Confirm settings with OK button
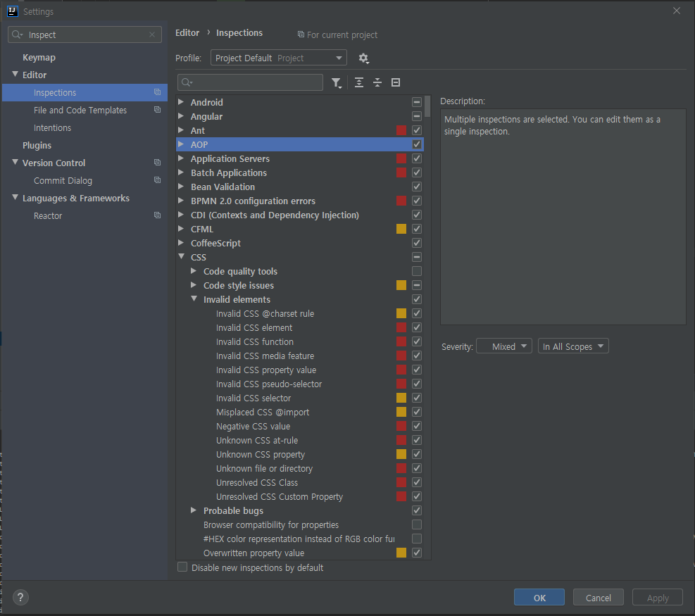 point(539,598)
